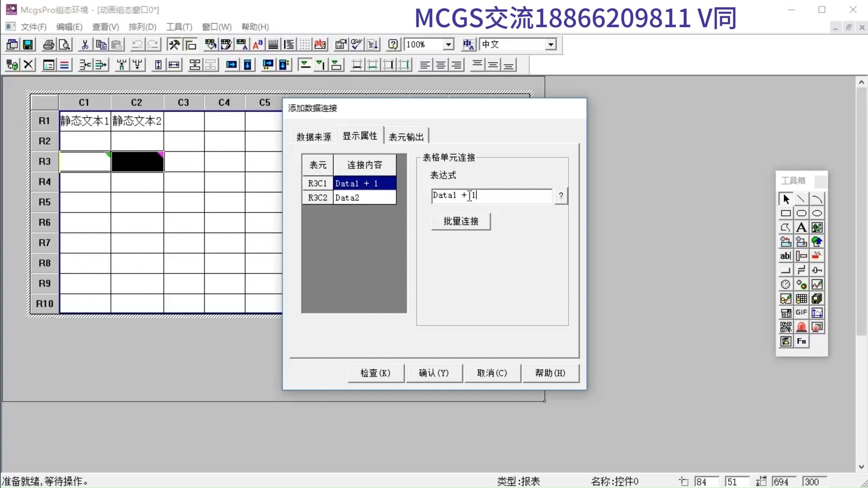Select the GIF animation tool

coord(801,313)
